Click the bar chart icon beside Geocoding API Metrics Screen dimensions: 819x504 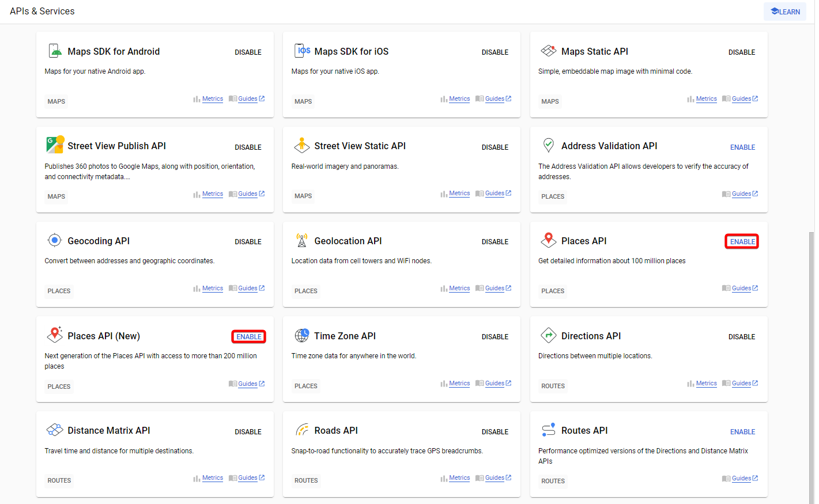[x=197, y=289]
